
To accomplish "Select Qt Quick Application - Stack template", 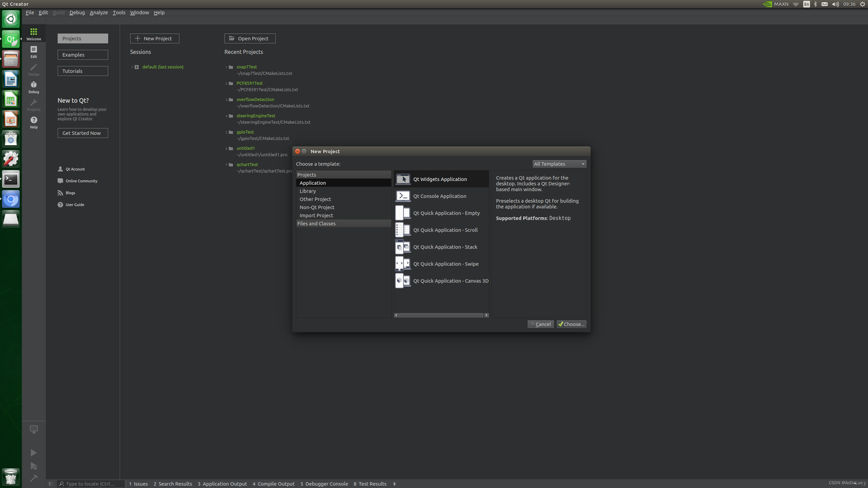I will coord(441,247).
